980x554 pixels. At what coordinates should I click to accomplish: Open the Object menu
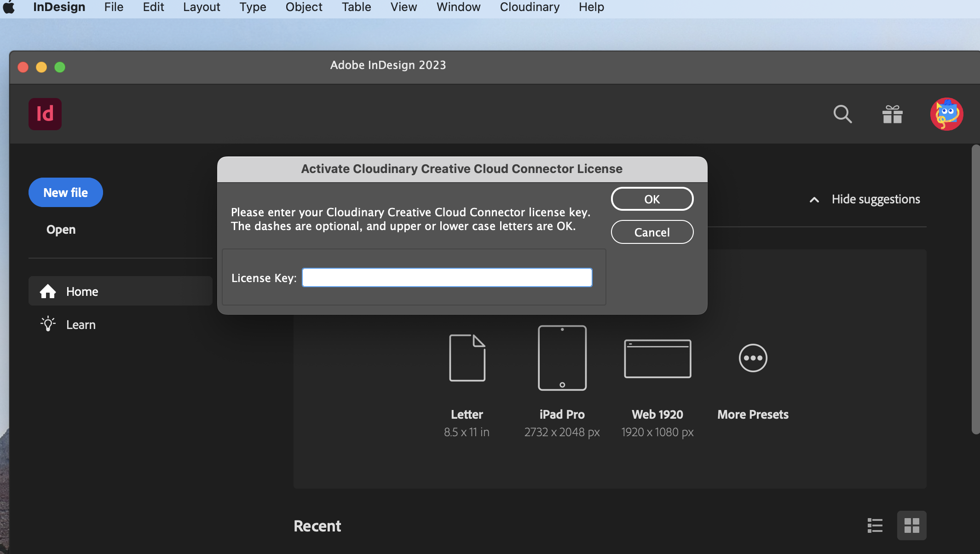(x=304, y=7)
